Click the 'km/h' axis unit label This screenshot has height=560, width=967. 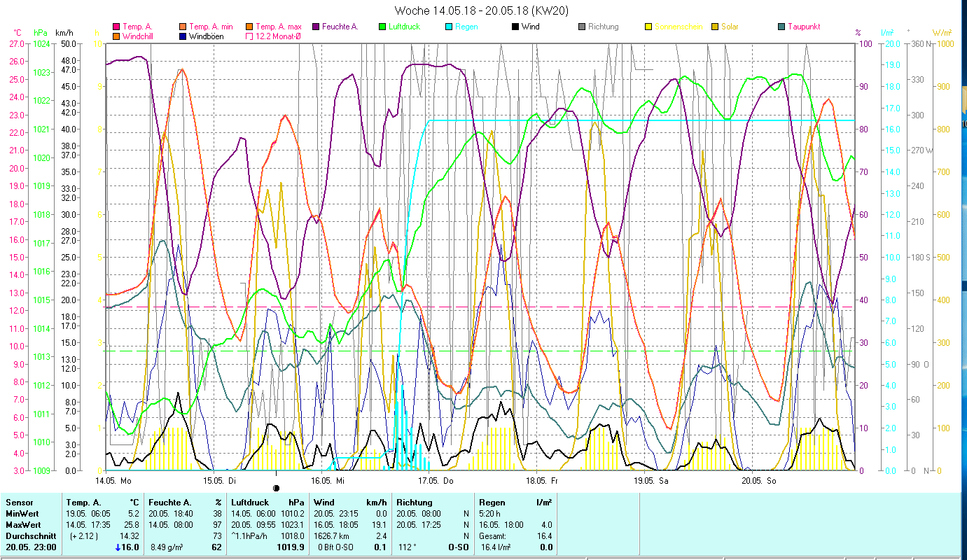[64, 33]
